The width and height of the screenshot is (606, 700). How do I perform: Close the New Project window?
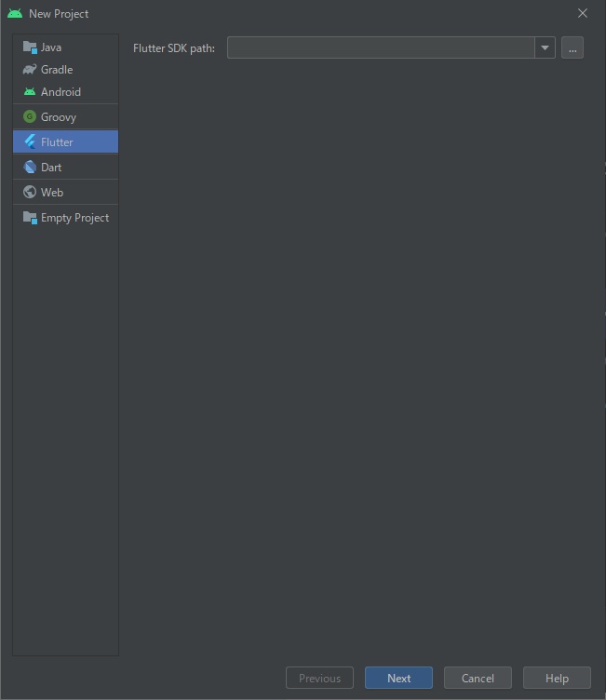point(583,13)
